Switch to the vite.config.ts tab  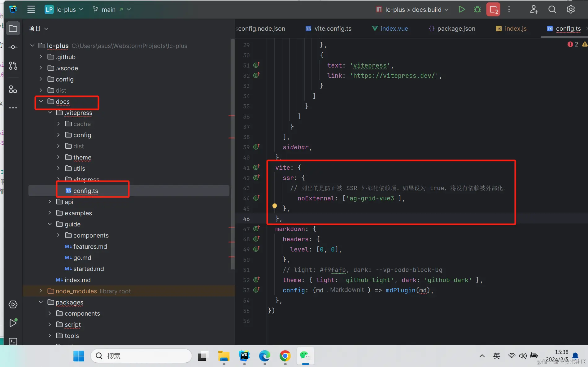(x=328, y=28)
